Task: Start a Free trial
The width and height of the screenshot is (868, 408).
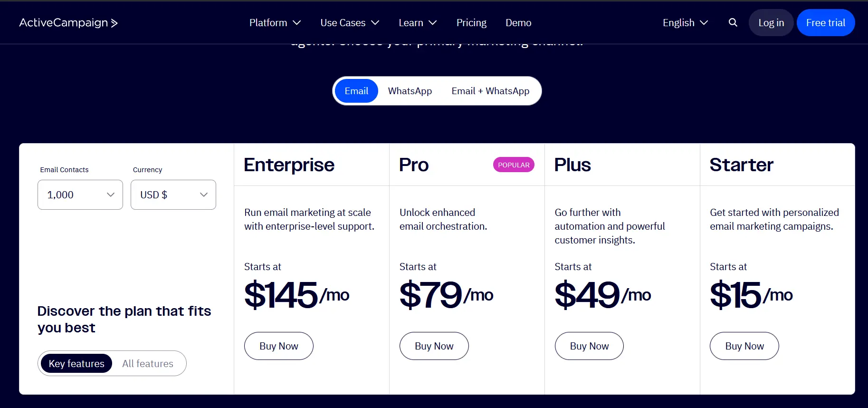Action: 826,23
